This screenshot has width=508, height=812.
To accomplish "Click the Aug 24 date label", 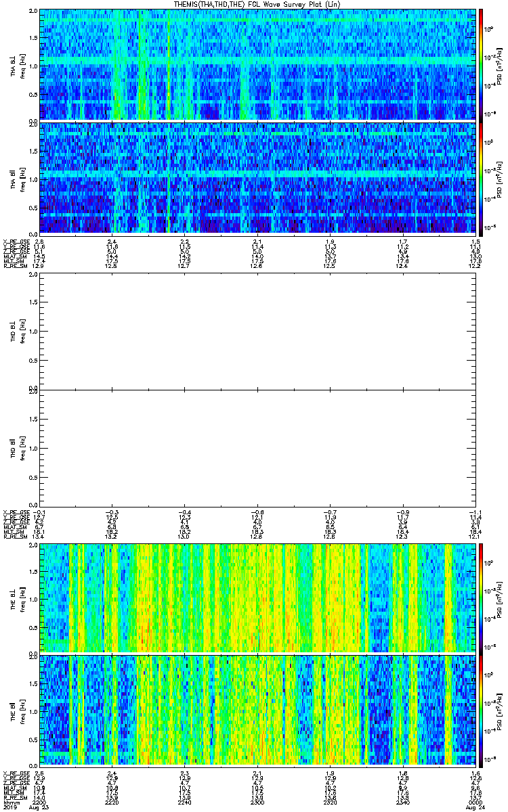I will point(475,808).
